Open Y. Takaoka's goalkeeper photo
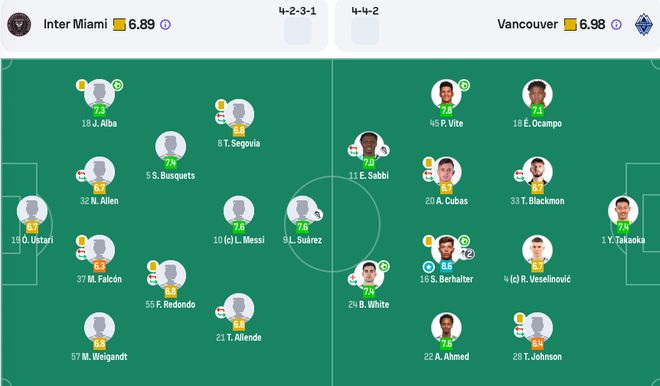 tap(623, 210)
